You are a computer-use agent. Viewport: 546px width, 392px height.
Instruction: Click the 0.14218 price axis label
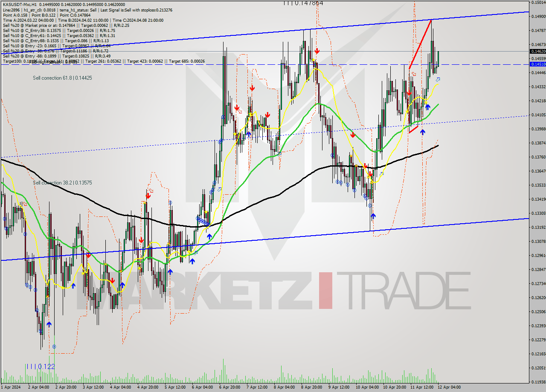[x=539, y=101]
